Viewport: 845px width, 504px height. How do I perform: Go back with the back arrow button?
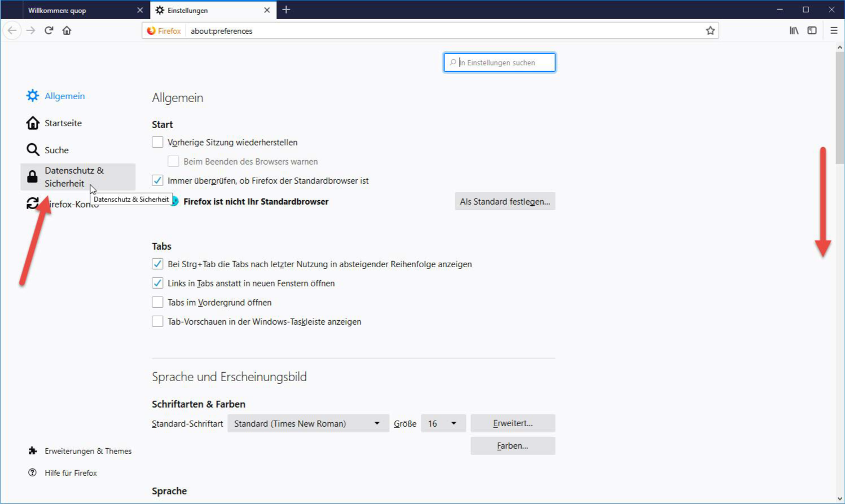(x=12, y=30)
